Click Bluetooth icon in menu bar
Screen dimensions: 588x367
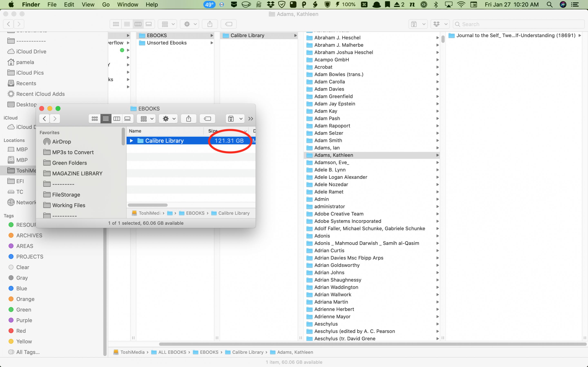pyautogui.click(x=436, y=4)
